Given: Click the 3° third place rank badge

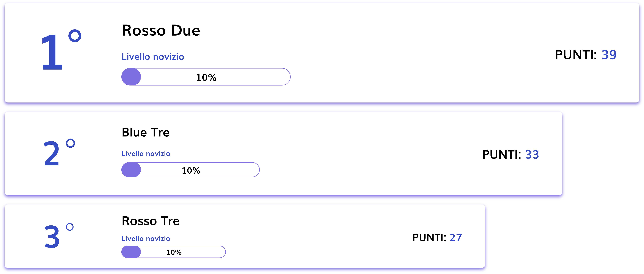Looking at the screenshot, I should pyautogui.click(x=58, y=236).
